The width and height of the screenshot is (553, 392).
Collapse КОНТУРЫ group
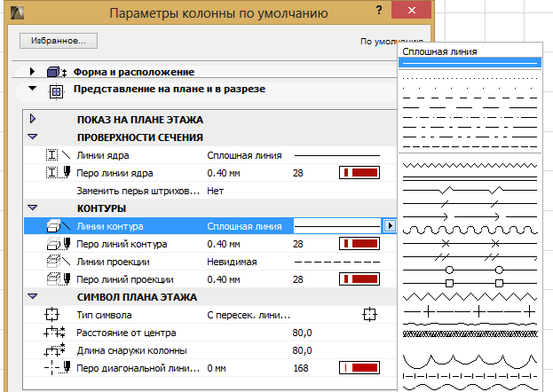click(33, 208)
